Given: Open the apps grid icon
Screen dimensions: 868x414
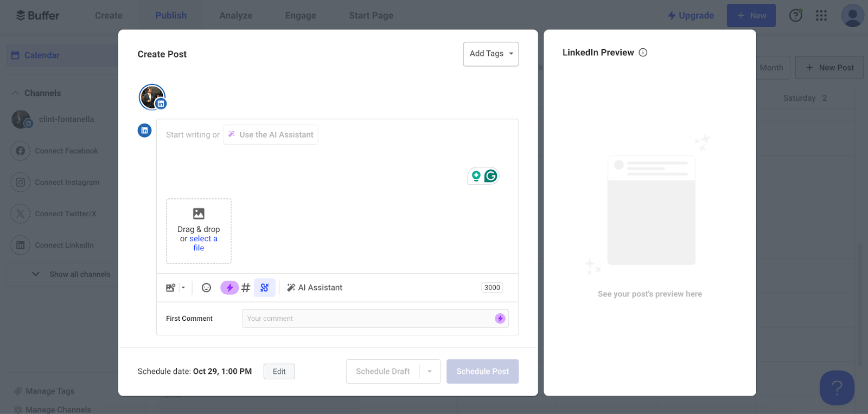Looking at the screenshot, I should point(821,16).
